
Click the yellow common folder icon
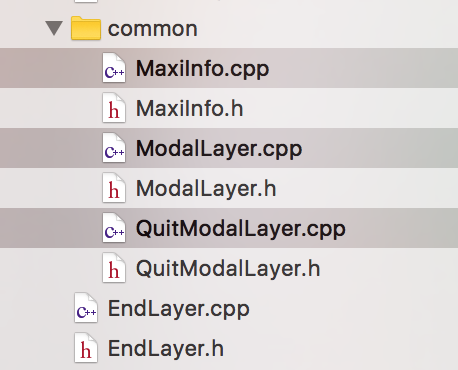[86, 28]
